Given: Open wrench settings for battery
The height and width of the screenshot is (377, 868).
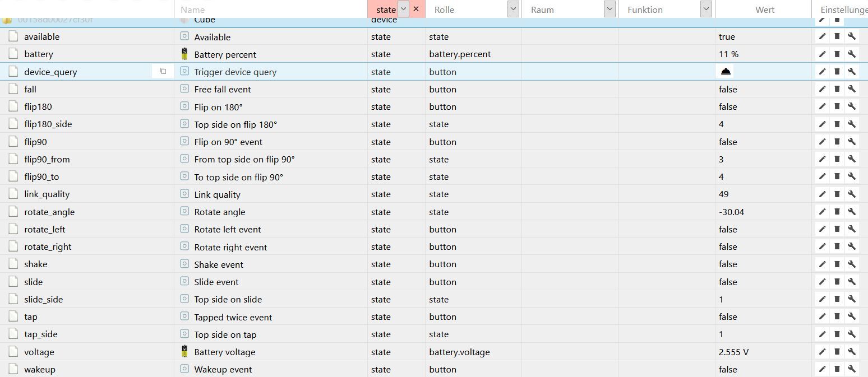Looking at the screenshot, I should [851, 54].
